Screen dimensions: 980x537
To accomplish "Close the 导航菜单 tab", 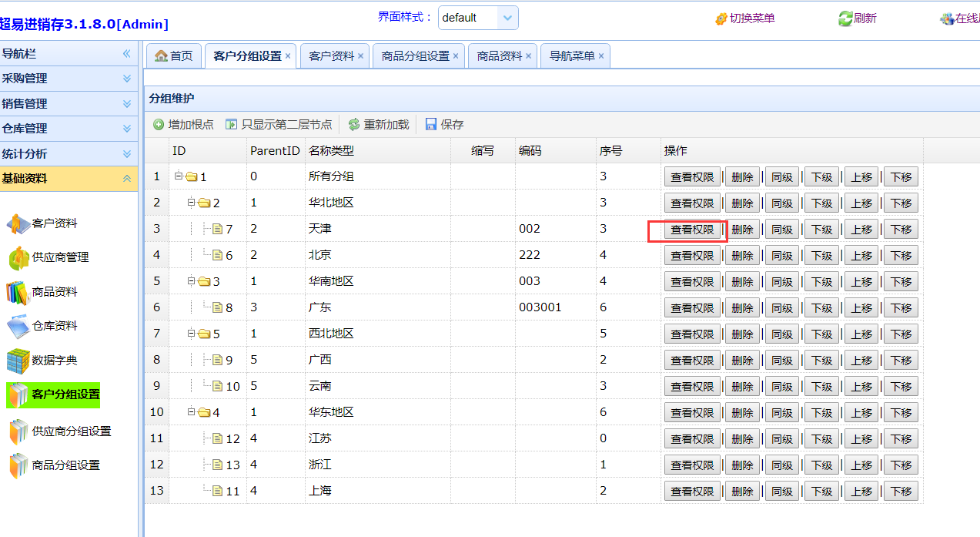I will [x=601, y=56].
